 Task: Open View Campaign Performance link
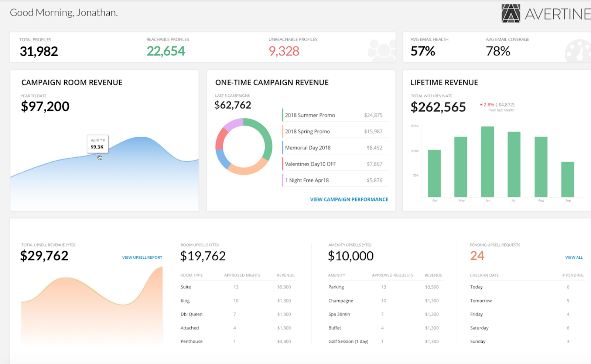click(x=349, y=199)
